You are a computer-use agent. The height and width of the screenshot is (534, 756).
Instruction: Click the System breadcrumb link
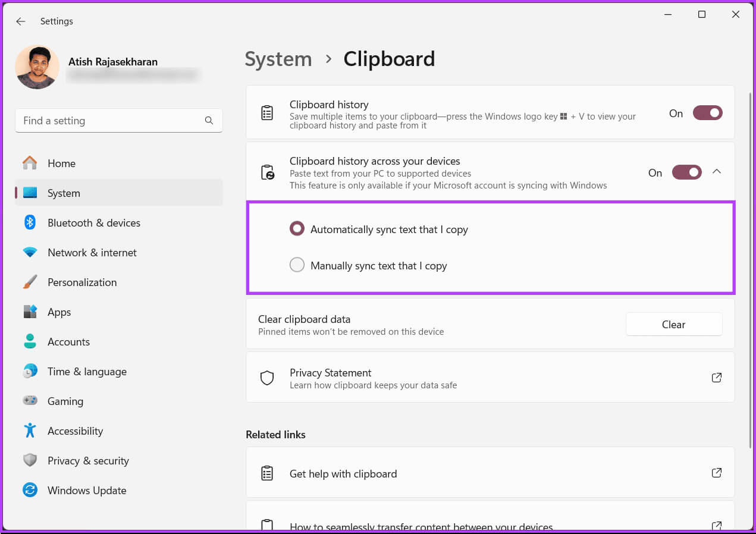[x=278, y=59]
